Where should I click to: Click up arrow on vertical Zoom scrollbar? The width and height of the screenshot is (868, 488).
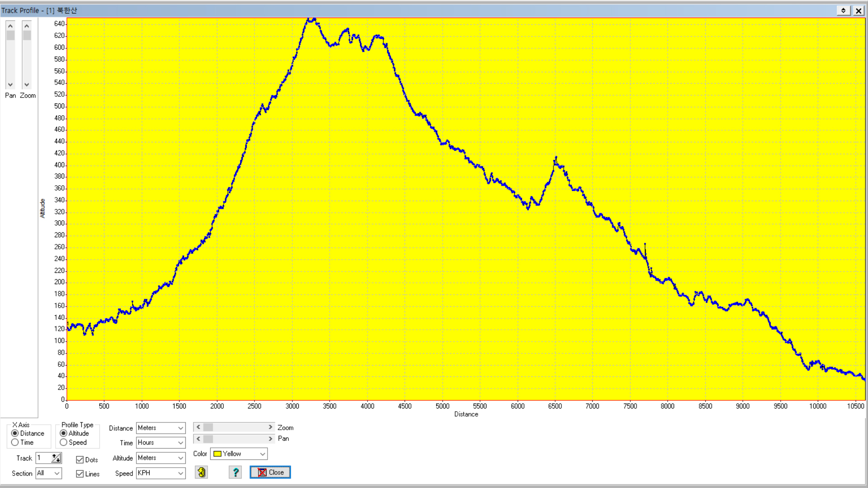[x=27, y=26]
